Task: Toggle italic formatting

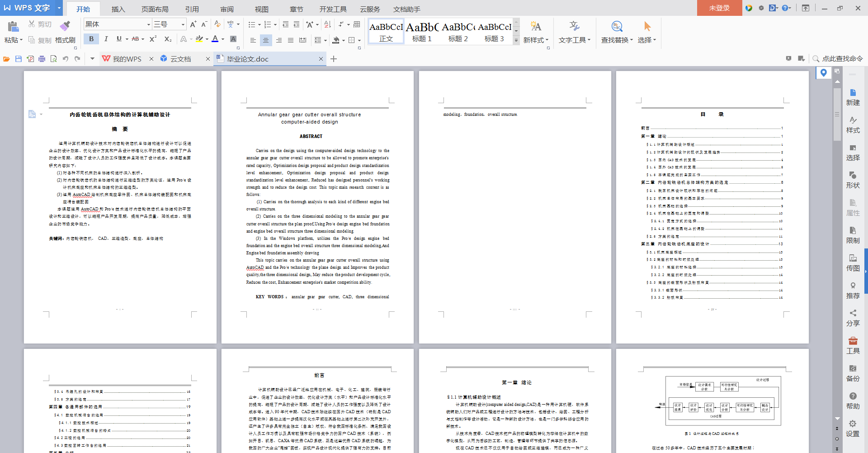Action: (x=106, y=39)
